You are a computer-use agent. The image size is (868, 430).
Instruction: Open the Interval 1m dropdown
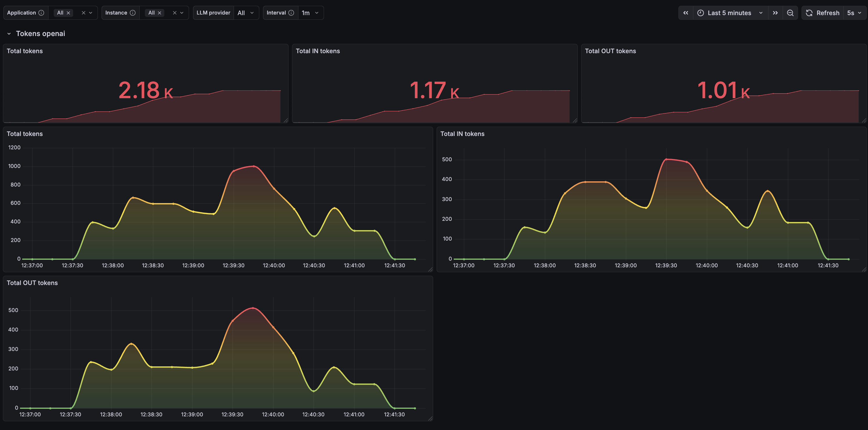click(310, 13)
